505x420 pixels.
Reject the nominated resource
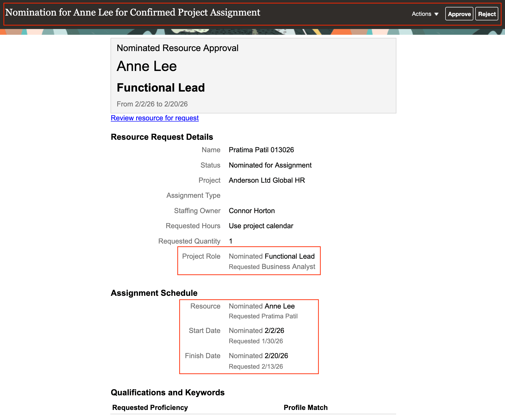point(487,14)
